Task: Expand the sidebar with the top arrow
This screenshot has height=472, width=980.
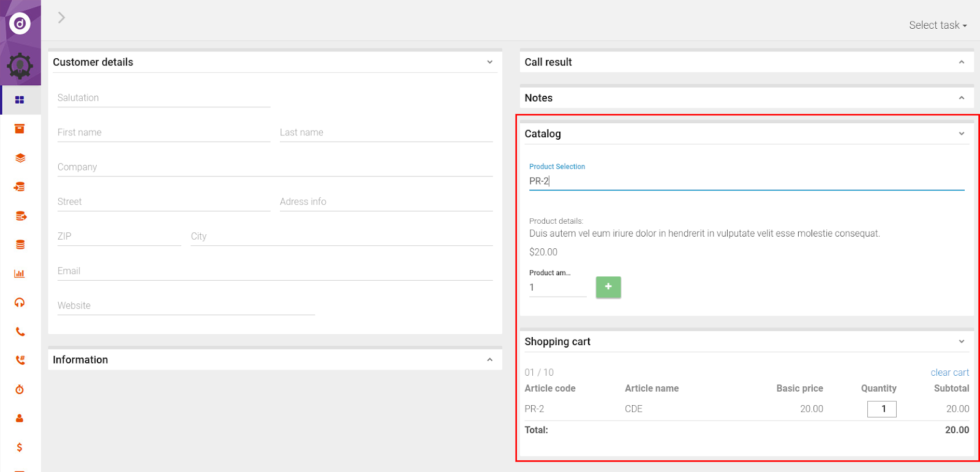Action: (x=61, y=18)
